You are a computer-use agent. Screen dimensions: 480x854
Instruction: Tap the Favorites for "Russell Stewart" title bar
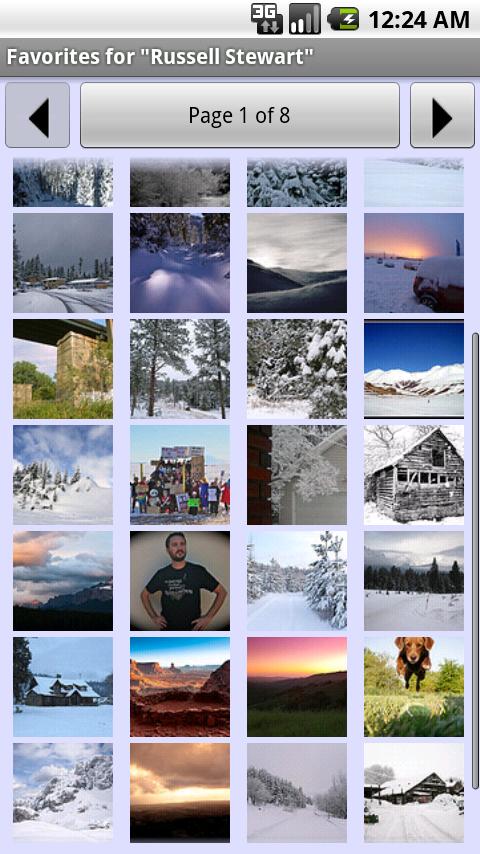pos(240,57)
